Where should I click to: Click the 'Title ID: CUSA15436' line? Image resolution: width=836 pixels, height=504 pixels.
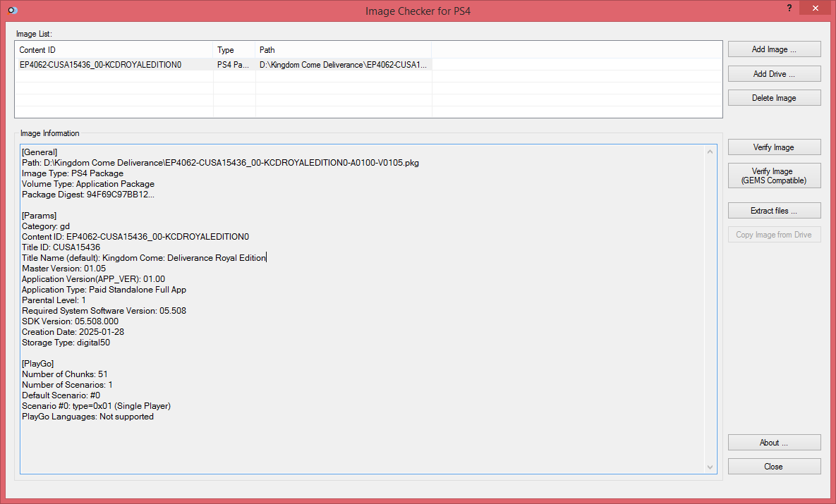pos(61,247)
